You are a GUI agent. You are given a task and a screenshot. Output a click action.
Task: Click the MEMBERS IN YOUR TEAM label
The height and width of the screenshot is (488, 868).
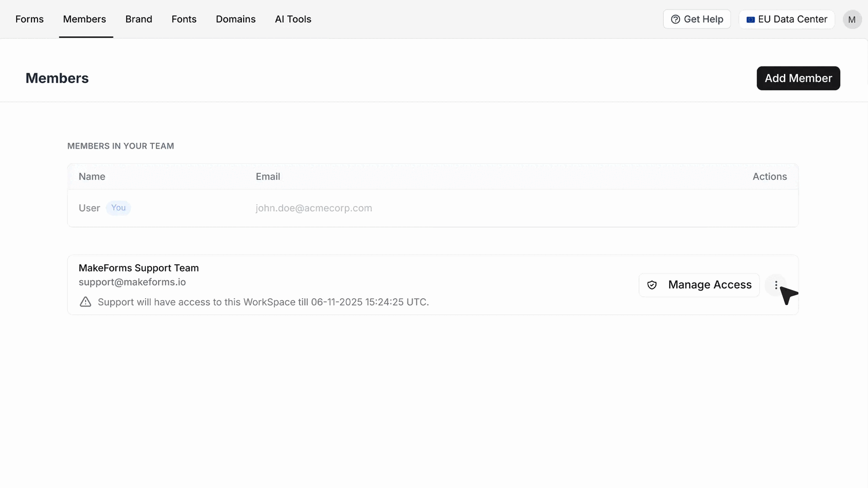click(x=121, y=146)
